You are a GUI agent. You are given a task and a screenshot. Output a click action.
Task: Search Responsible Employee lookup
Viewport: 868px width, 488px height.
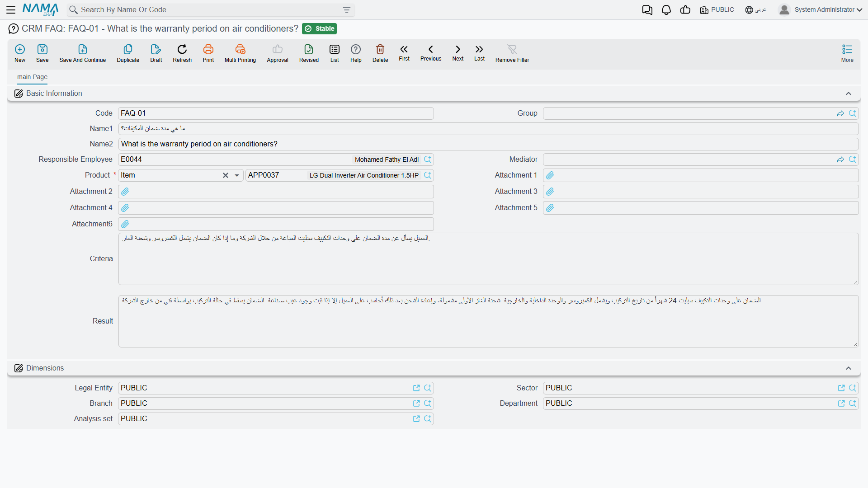click(428, 160)
